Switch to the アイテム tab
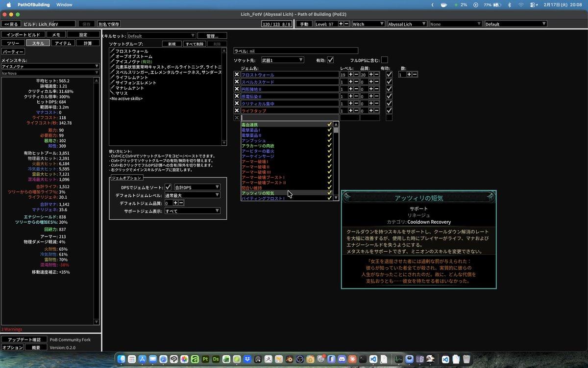This screenshot has width=588, height=368. click(63, 43)
